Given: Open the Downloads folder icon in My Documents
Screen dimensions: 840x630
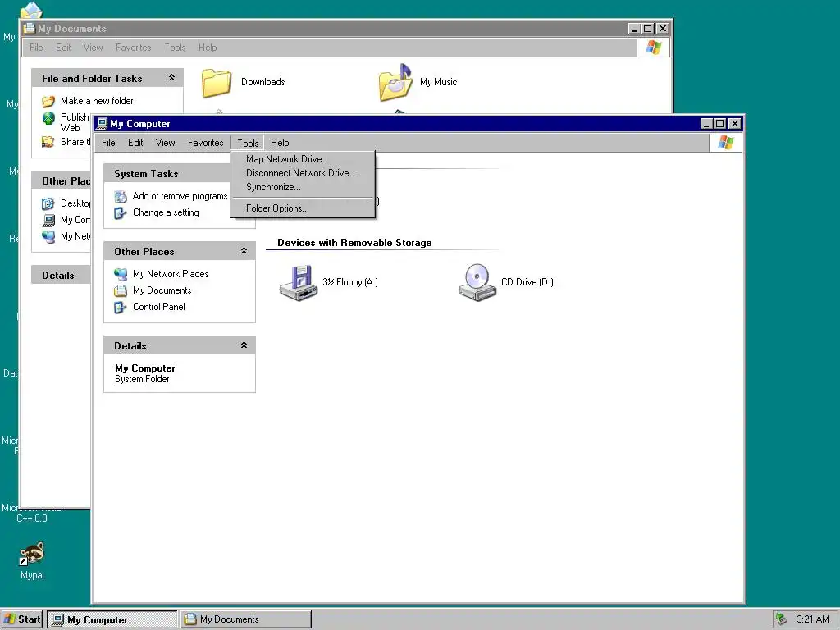Looking at the screenshot, I should tap(217, 83).
